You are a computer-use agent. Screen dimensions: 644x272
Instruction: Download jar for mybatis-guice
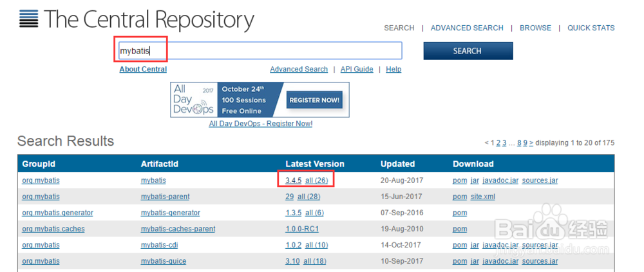click(475, 261)
